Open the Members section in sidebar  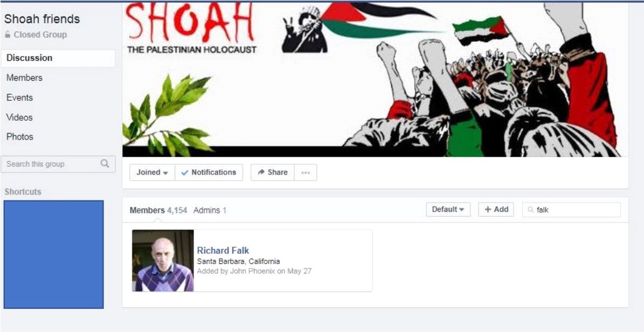(x=58, y=78)
